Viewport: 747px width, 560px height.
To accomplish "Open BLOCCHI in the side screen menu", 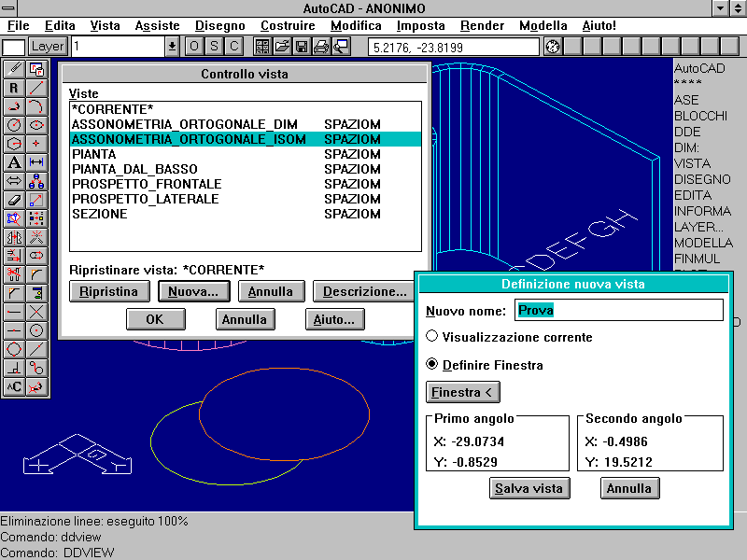I will 701,116.
